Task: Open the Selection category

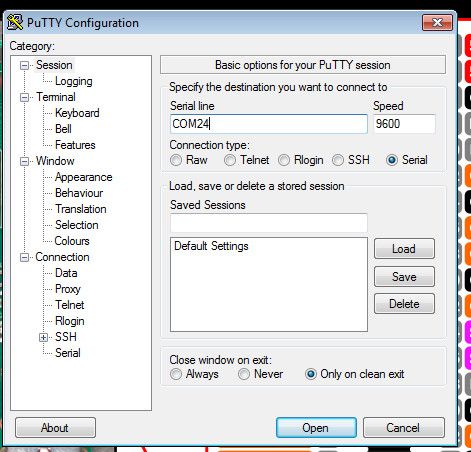Action: point(76,225)
